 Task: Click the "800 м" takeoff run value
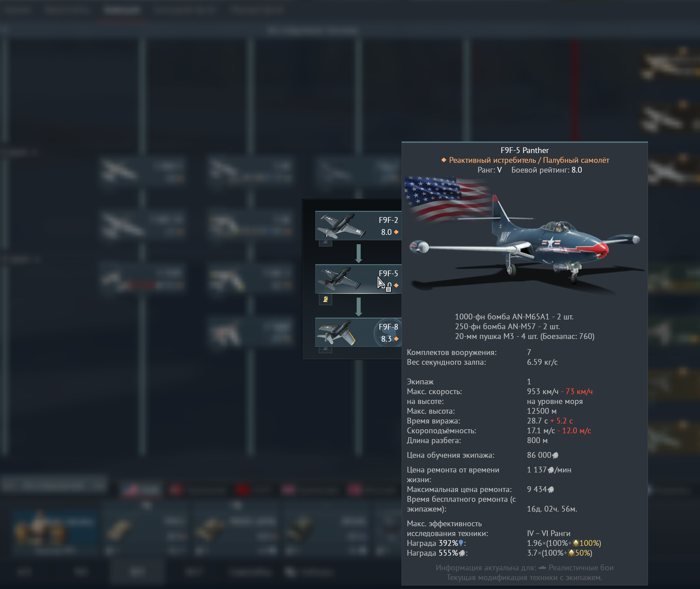(537, 440)
